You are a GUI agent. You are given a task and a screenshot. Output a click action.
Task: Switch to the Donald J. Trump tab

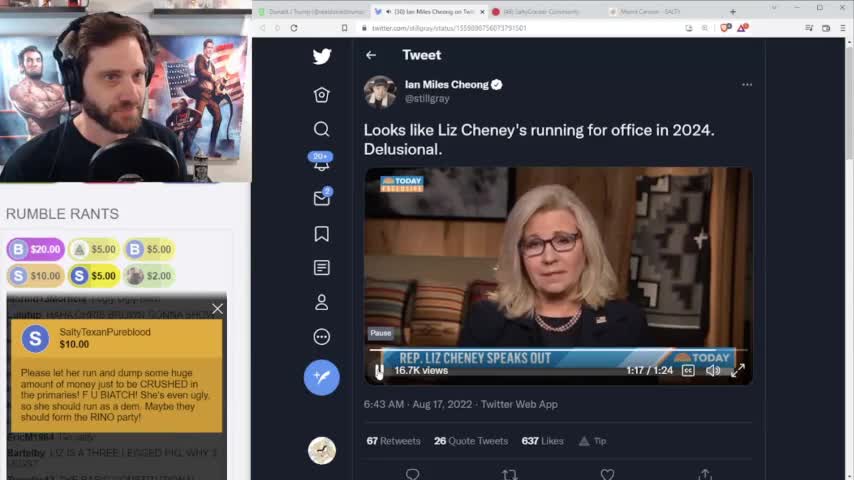pyautogui.click(x=311, y=11)
